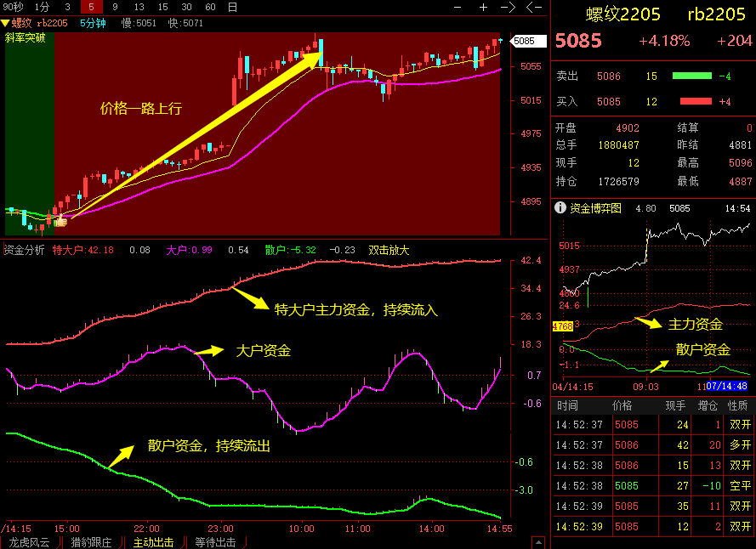Click the 资金分析 indicator title
This screenshot has height=549, width=756.
(x=24, y=250)
